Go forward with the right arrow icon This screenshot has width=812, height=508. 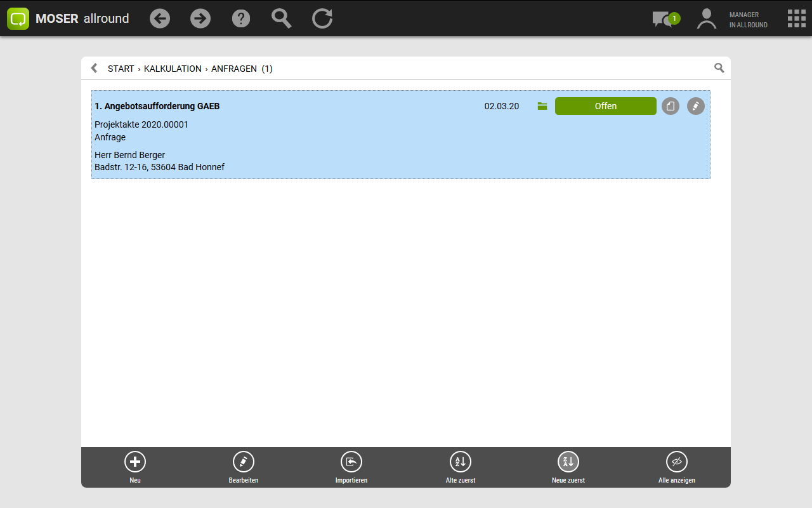click(200, 18)
